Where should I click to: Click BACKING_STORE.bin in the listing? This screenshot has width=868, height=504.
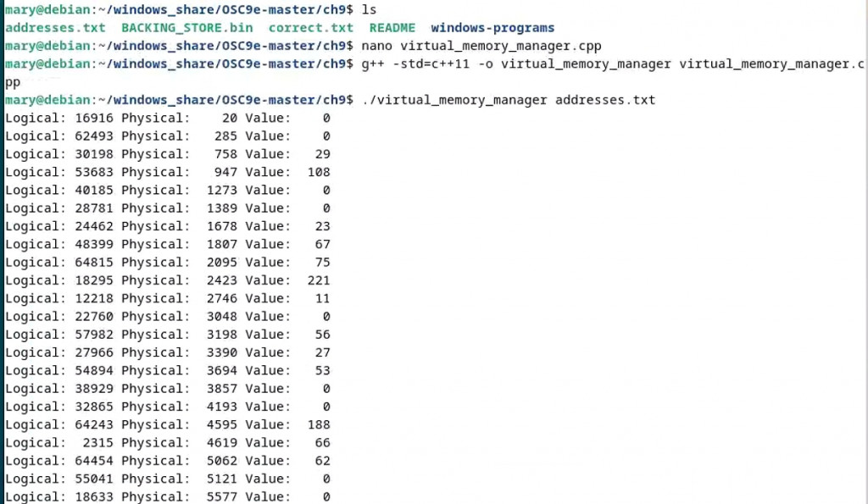point(187,28)
